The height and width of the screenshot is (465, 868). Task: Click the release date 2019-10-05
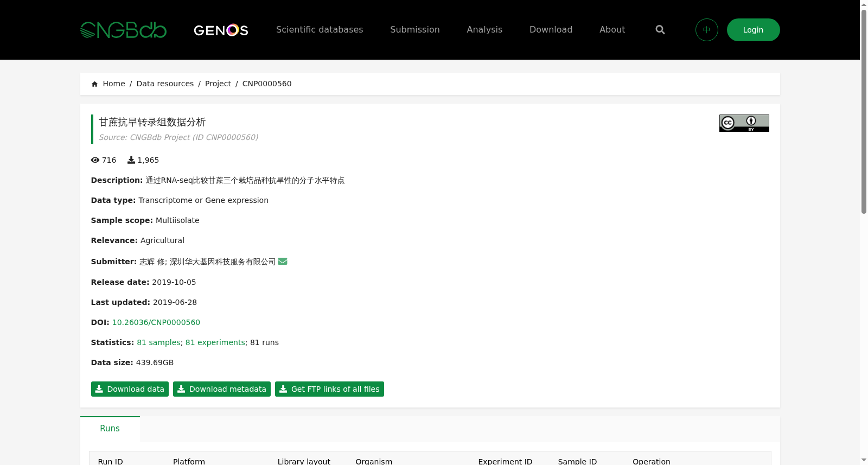[x=174, y=282]
